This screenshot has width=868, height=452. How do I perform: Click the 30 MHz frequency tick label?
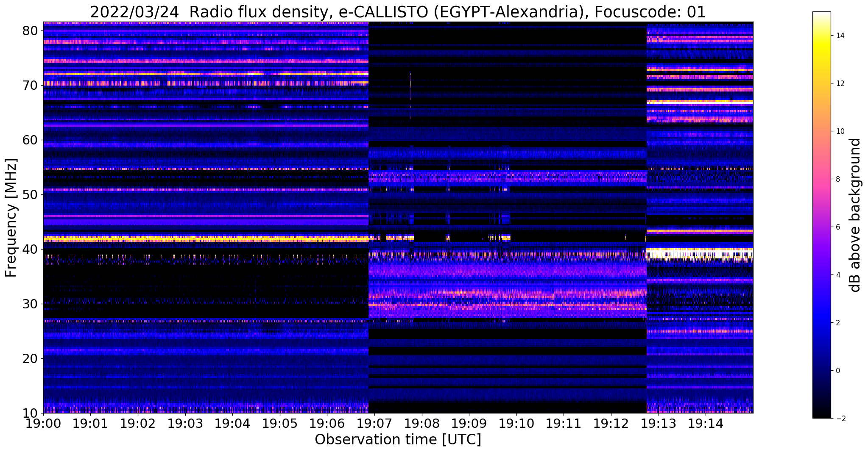(x=31, y=304)
